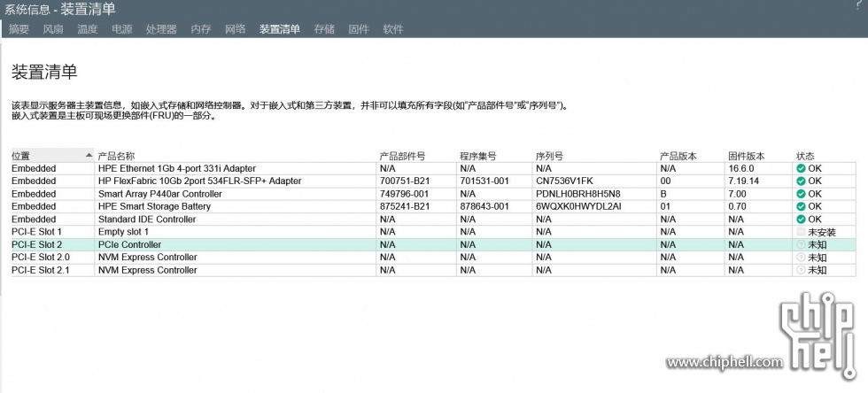Open the 摘要 tab
The width and height of the screenshot is (868, 393).
pos(19,29)
